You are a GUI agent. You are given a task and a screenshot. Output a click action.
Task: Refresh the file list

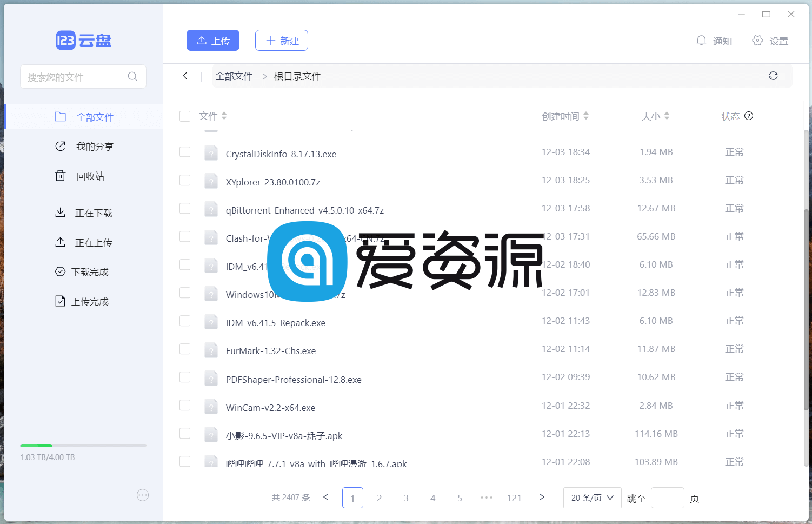pos(773,76)
